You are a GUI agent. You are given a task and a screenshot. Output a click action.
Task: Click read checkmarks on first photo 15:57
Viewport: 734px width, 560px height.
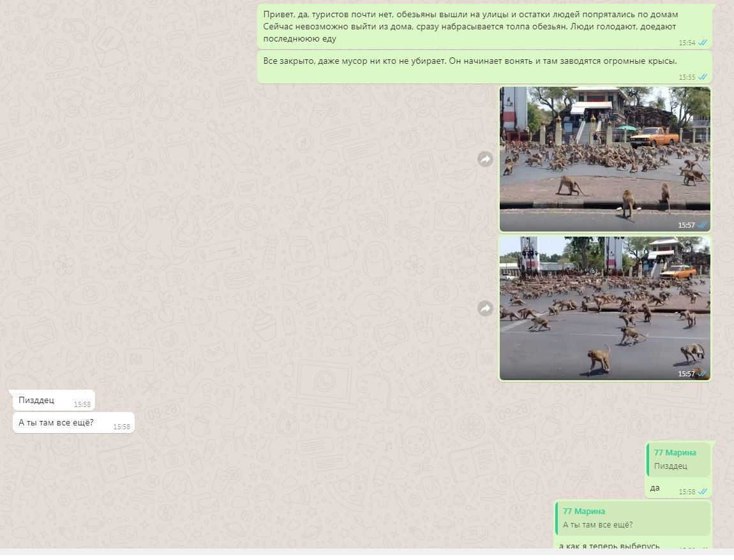702,225
